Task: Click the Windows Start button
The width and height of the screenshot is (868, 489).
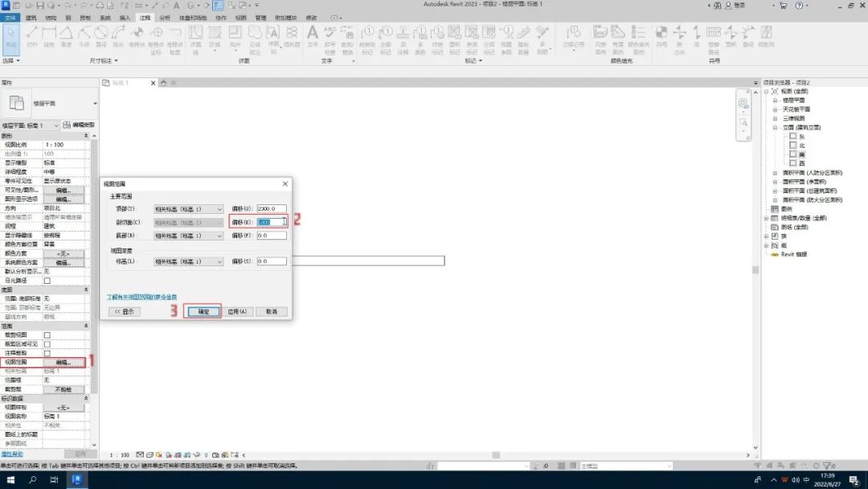Action: [10, 480]
